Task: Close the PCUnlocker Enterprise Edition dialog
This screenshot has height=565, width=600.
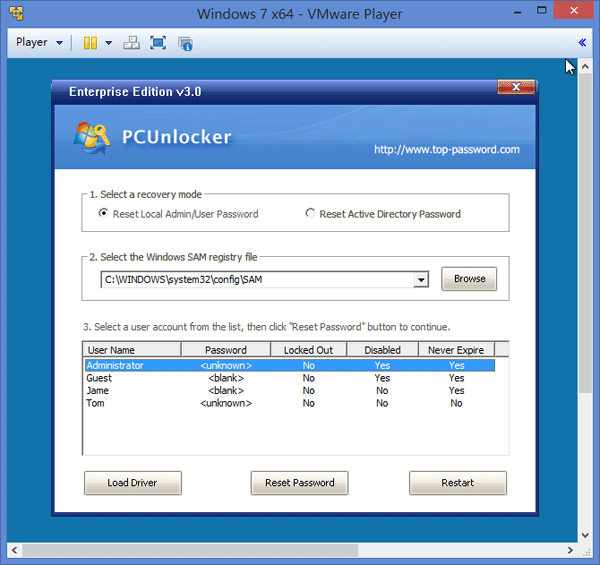Action: (516, 87)
